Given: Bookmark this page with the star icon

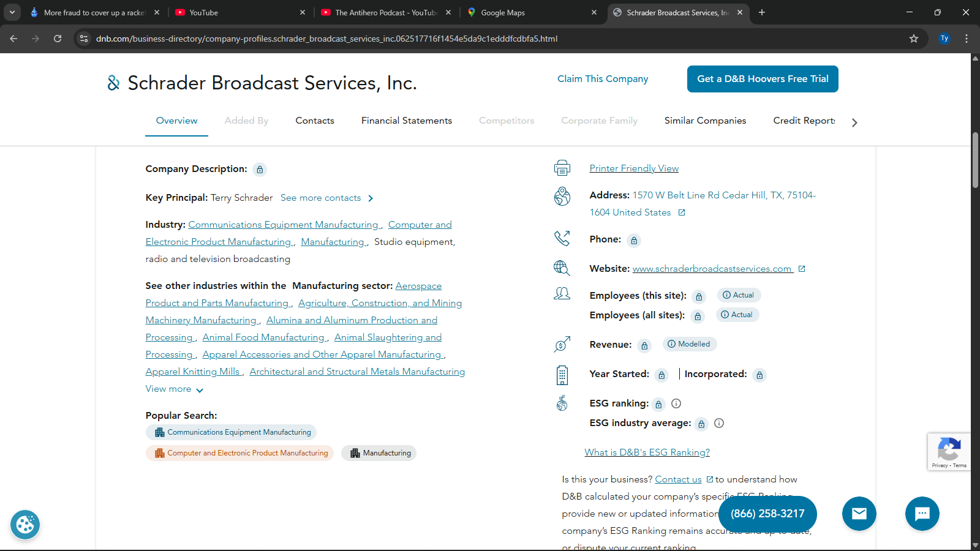Looking at the screenshot, I should (x=914, y=39).
